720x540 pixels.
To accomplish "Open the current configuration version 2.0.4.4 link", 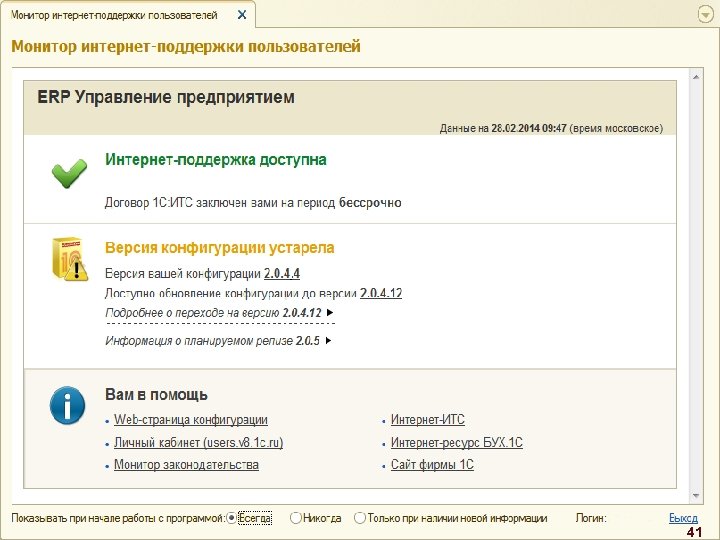I will 281,274.
